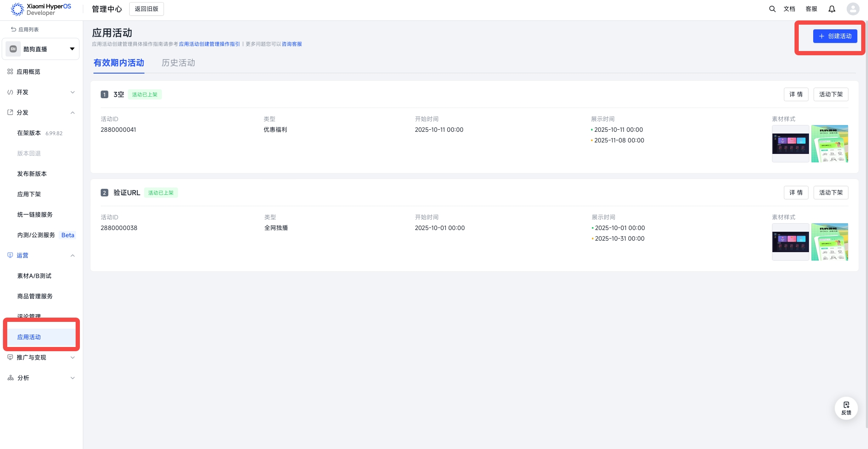Viewport: 868px width, 449px height.
Task: Click the 酷狗直播 app icon
Action: coord(13,49)
